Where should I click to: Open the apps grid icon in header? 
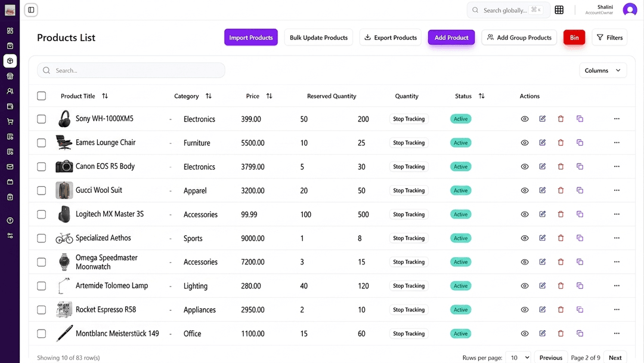pyautogui.click(x=559, y=10)
